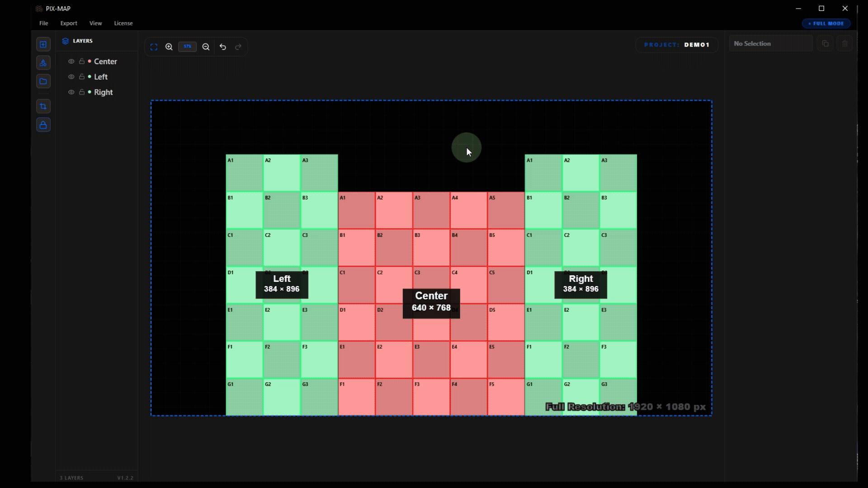Open the License menu
The image size is (868, 488).
coord(123,23)
